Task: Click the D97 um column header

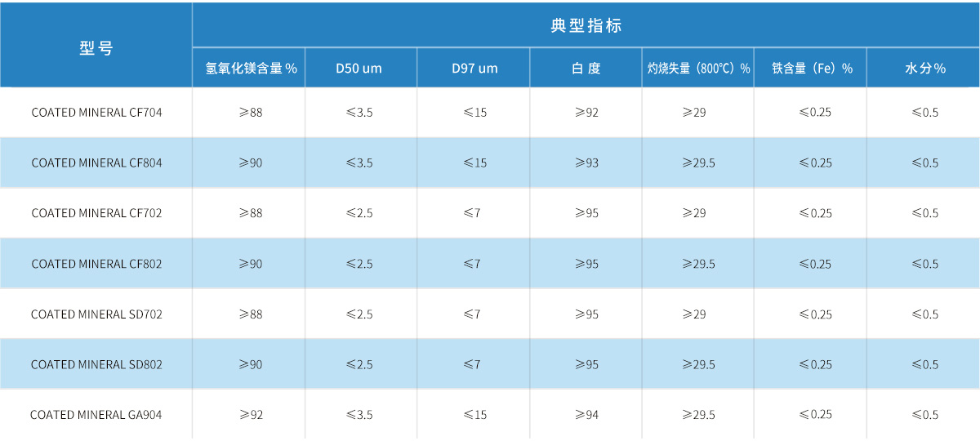Action: point(474,69)
